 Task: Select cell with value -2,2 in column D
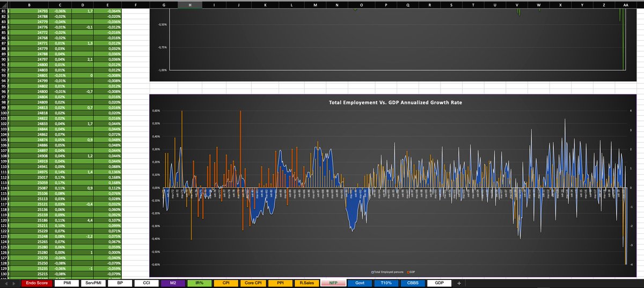click(83, 237)
